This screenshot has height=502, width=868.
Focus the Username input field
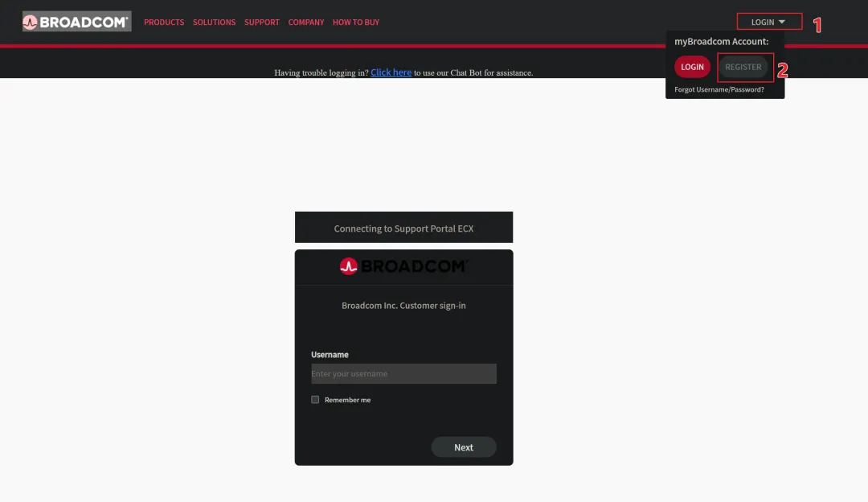coord(403,373)
